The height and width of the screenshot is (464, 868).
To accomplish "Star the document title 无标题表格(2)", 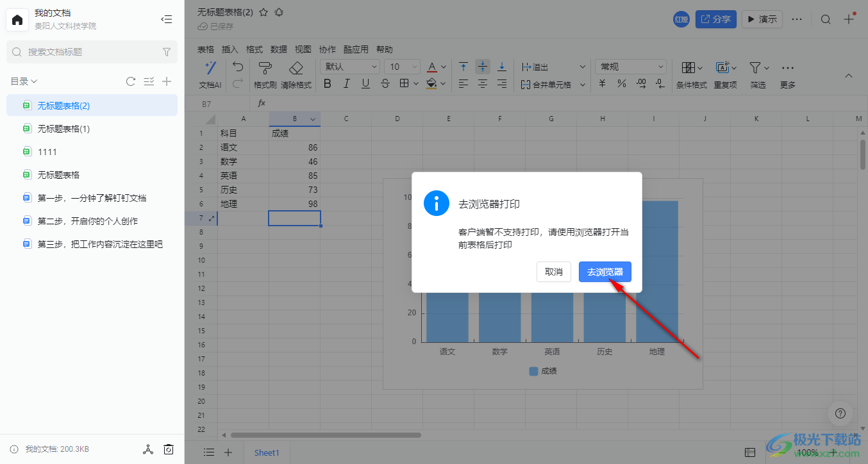I will click(x=263, y=12).
